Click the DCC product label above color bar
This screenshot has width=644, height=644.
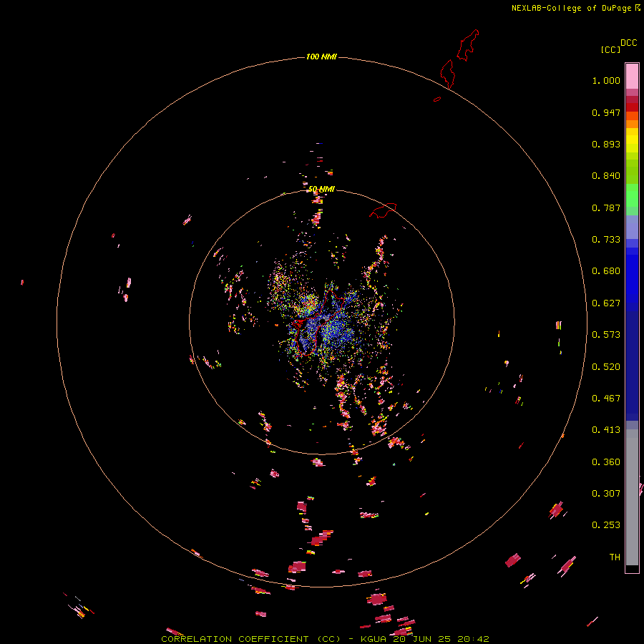coord(628,43)
